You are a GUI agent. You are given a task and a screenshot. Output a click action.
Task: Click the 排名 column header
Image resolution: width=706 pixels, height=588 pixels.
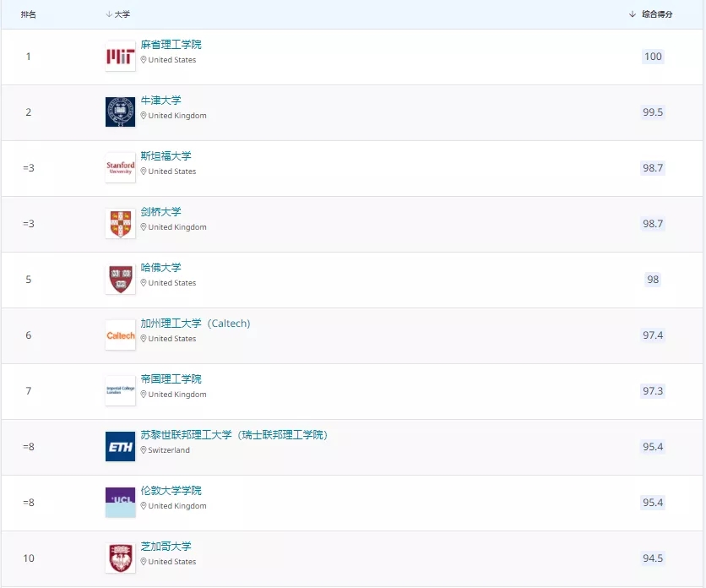pyautogui.click(x=28, y=14)
